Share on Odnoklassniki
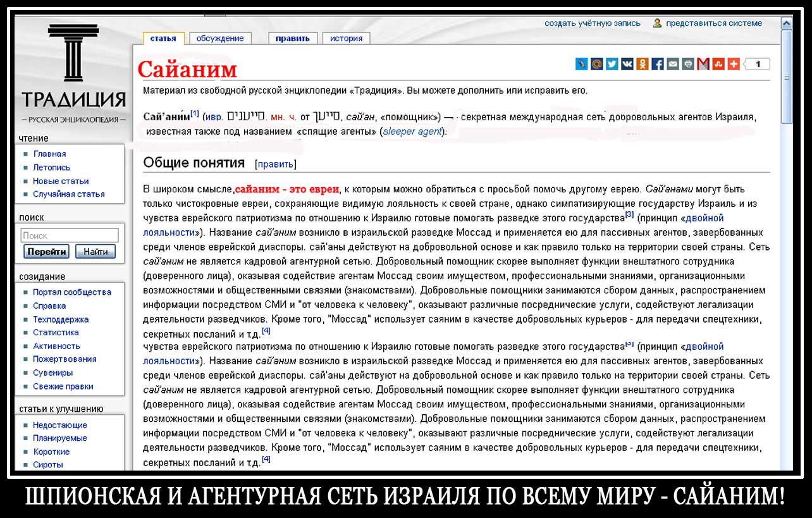Image resolution: width=812 pixels, height=518 pixels. (642, 64)
